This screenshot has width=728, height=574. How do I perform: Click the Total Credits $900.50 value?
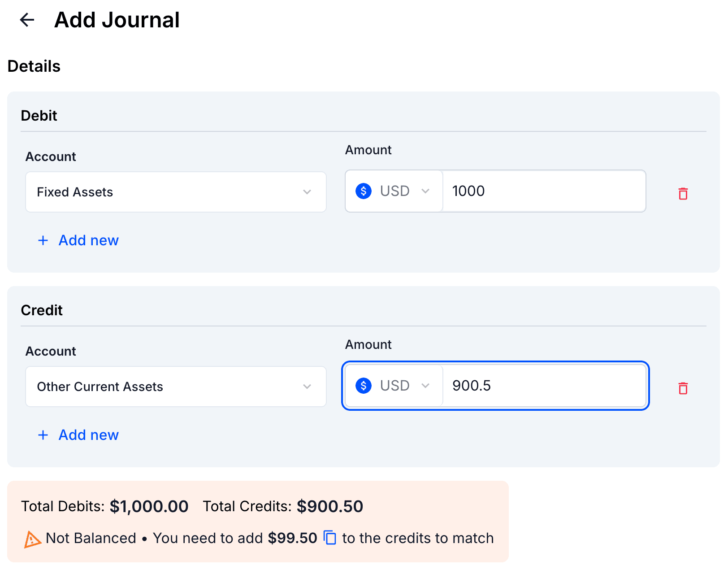point(330,506)
